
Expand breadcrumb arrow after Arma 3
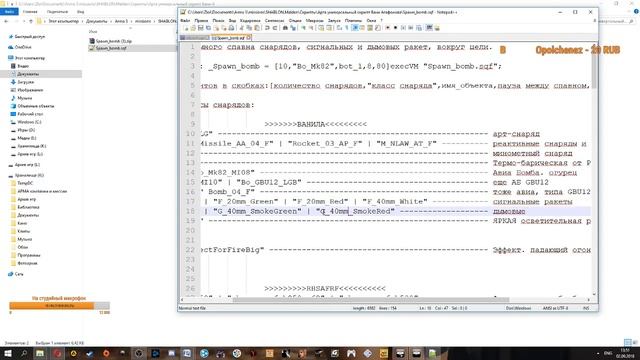pos(131,21)
